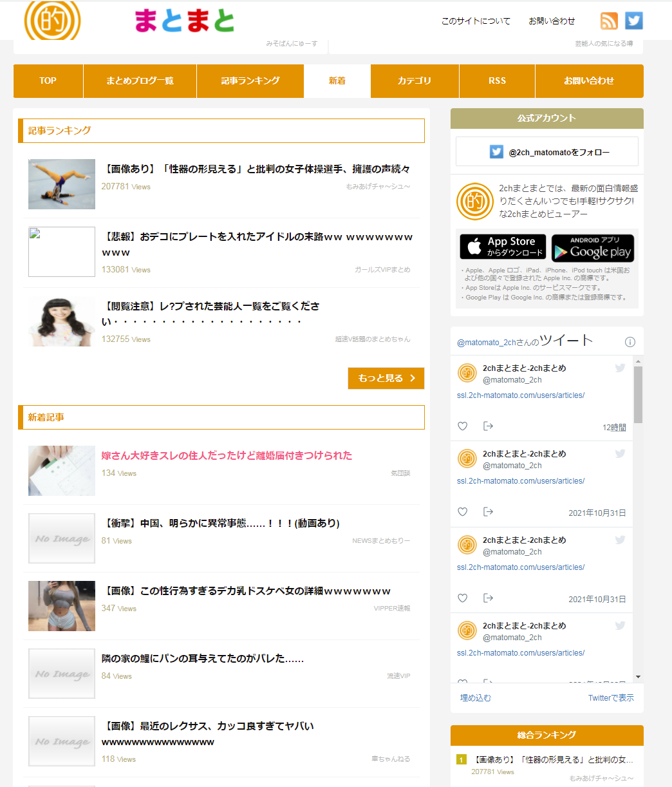Click the 超速V話題のまとめちゃん source link

(373, 339)
